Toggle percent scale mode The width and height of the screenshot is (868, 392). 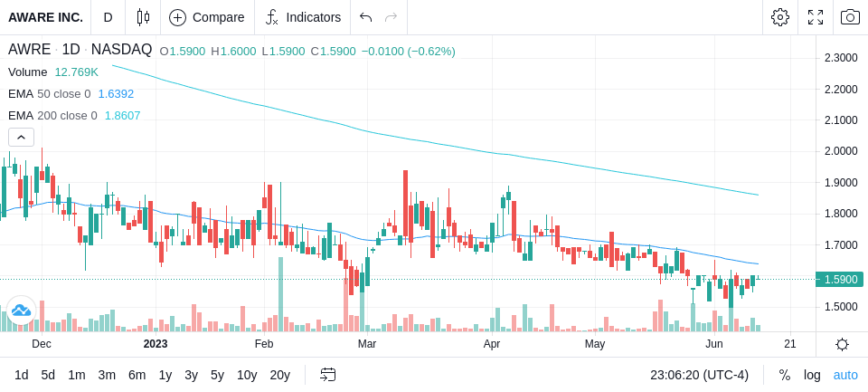785,375
